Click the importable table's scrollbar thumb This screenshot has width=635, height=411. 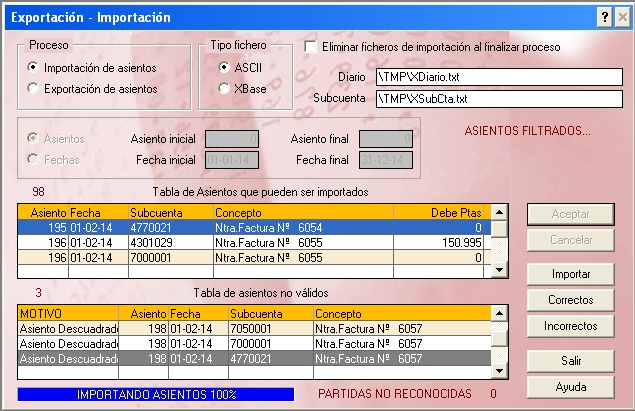coord(499,229)
